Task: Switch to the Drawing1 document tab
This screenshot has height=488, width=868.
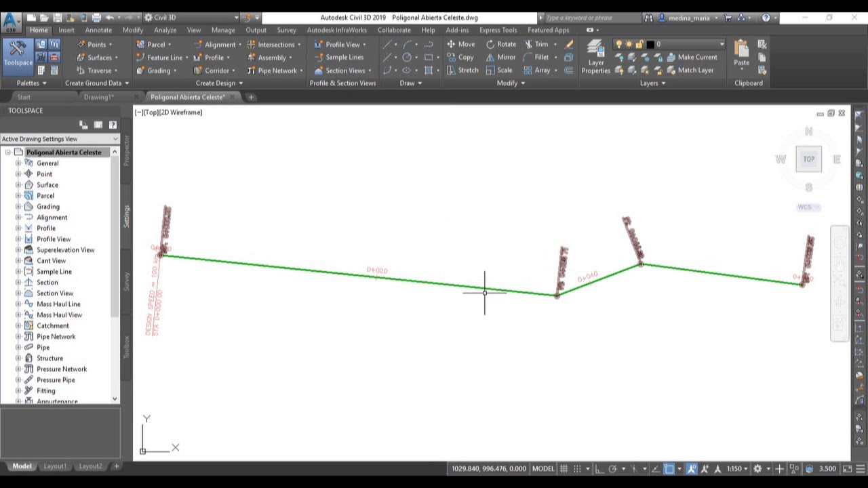Action: click(x=99, y=97)
